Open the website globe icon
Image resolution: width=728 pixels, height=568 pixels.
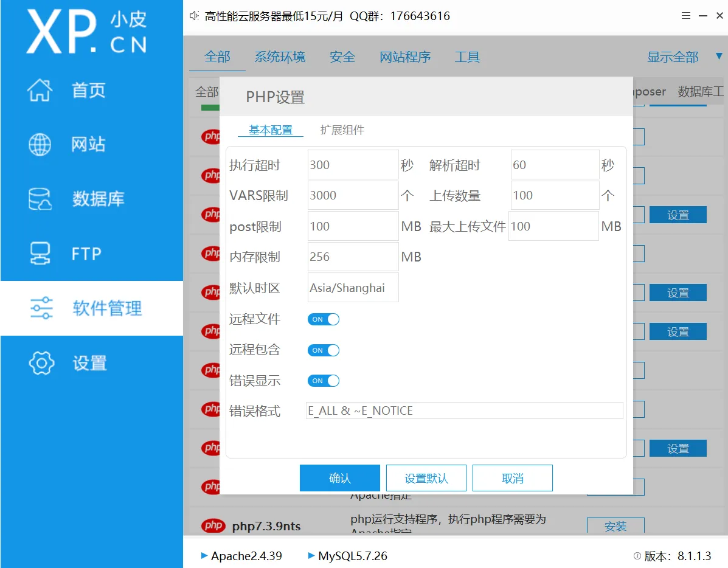click(x=40, y=145)
